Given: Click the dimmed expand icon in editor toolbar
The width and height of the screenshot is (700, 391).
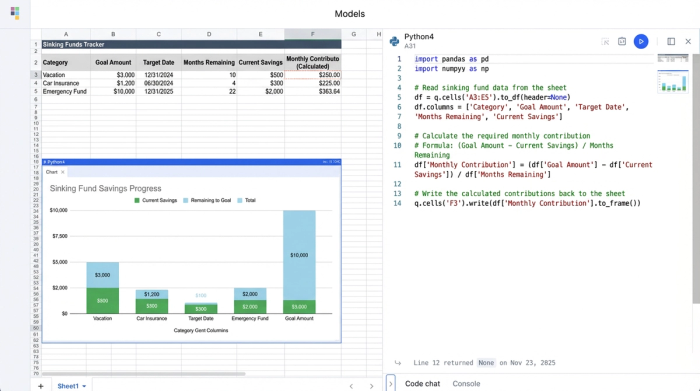Looking at the screenshot, I should point(605,42).
